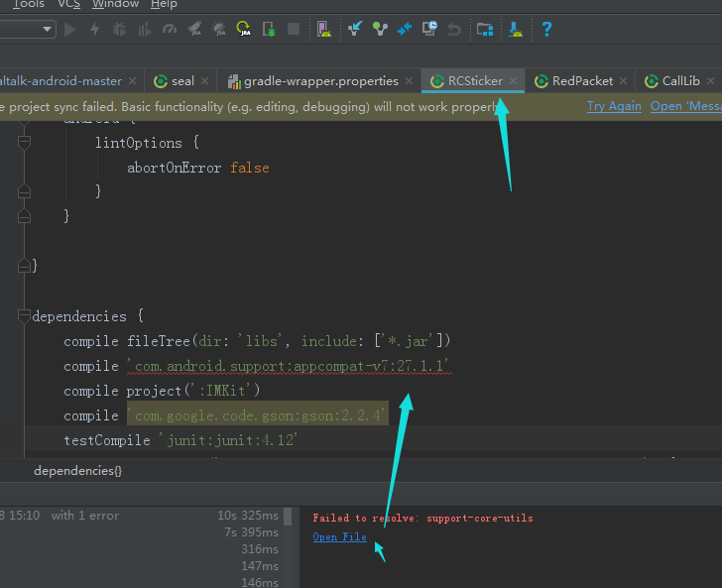
Task: Select the 316ms build row
Action: 140,549
